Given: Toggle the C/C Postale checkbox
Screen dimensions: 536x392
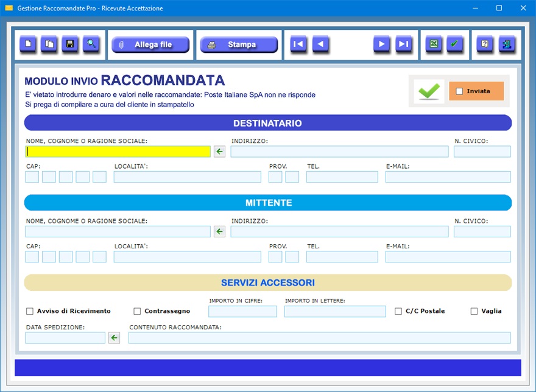Looking at the screenshot, I should (x=398, y=311).
